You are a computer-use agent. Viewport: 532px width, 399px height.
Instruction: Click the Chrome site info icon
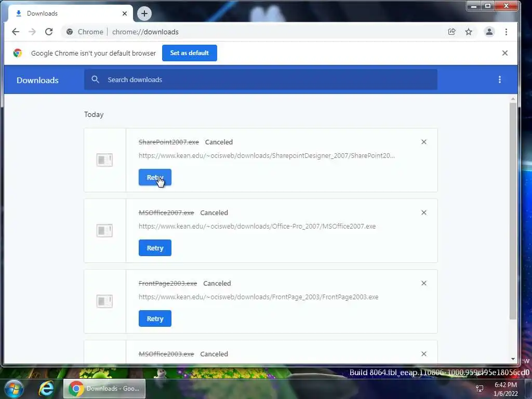(x=70, y=32)
